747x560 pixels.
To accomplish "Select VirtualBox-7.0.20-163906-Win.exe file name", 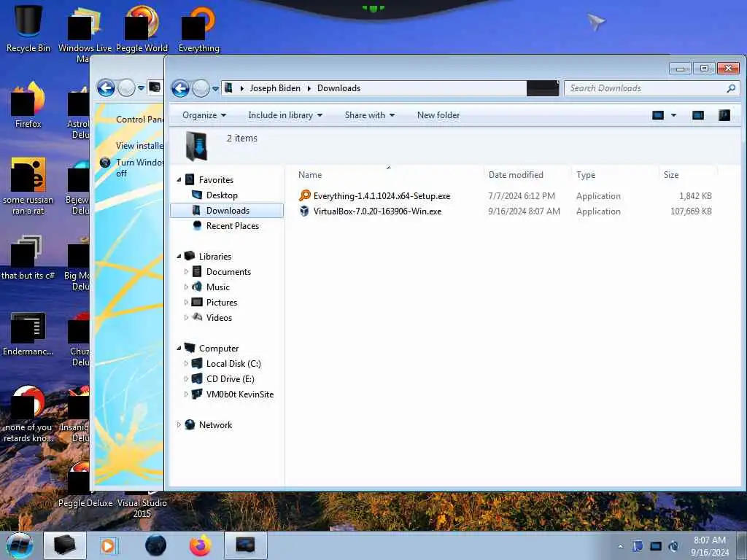I will [x=377, y=211].
